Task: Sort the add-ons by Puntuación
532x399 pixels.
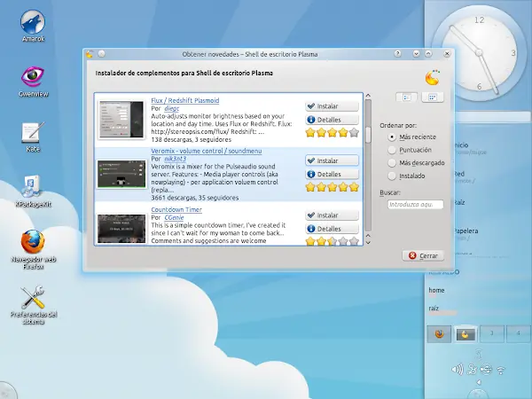Action: 410,150
